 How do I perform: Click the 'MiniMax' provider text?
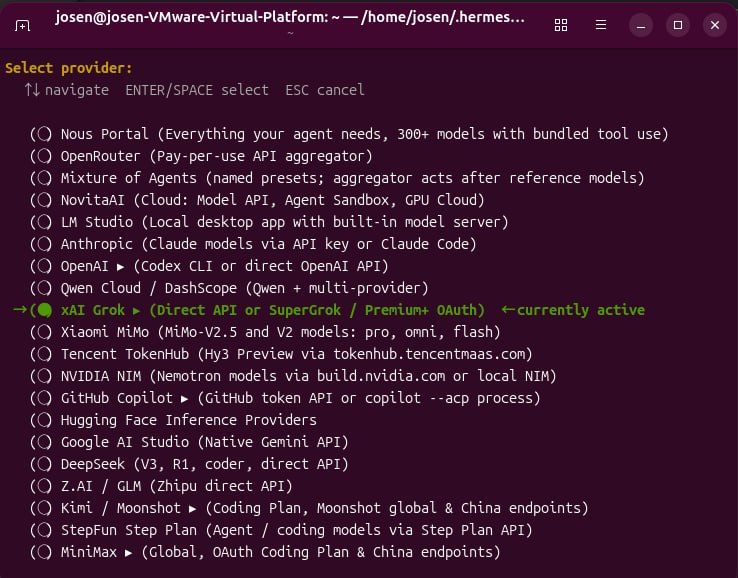click(88, 552)
